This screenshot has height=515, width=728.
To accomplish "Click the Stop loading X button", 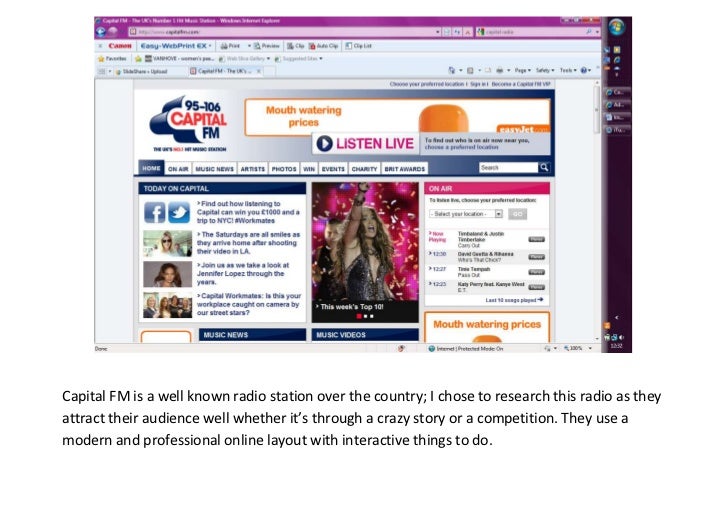I will tap(468, 32).
